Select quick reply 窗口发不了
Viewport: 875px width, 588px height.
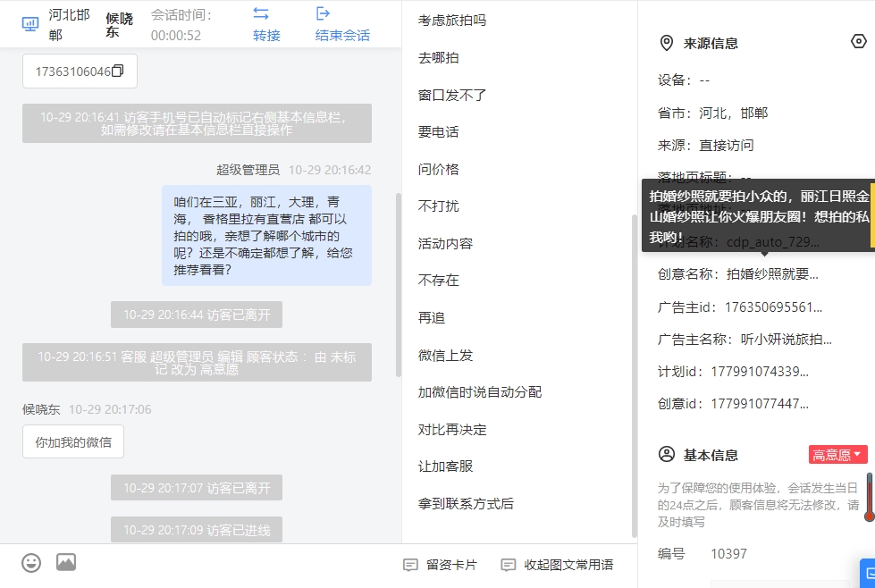452,95
